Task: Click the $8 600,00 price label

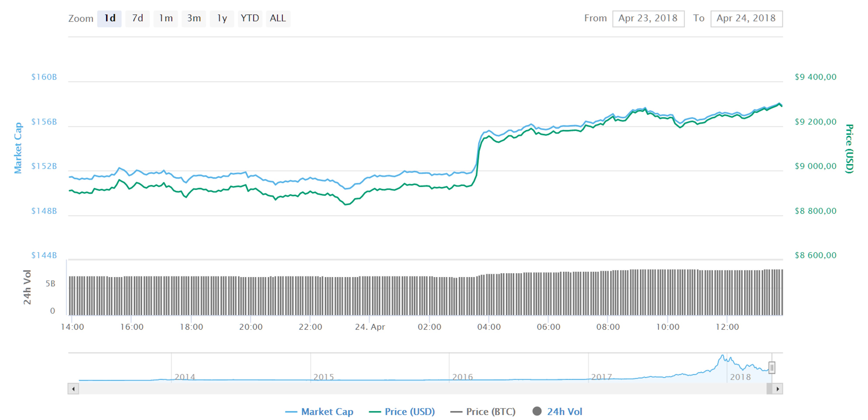Action: pyautogui.click(x=816, y=255)
